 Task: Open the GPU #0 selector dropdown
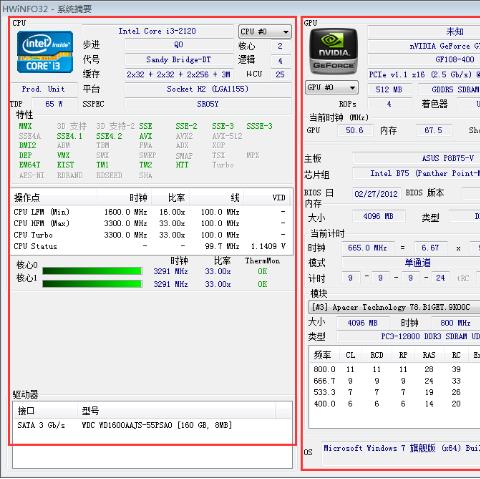pos(332,88)
